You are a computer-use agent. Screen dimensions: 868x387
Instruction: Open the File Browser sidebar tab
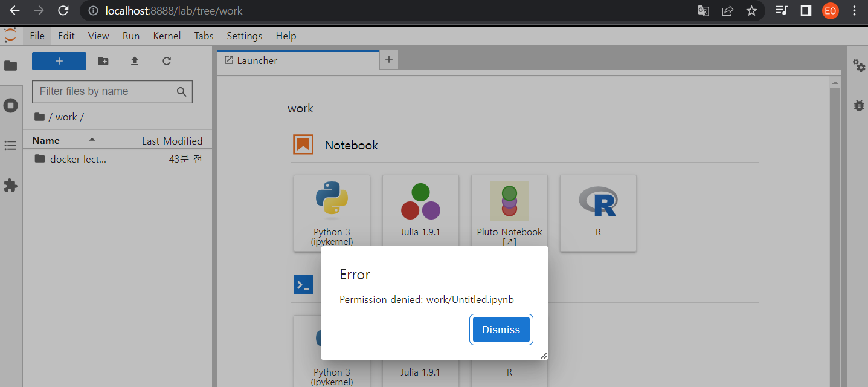point(11,66)
